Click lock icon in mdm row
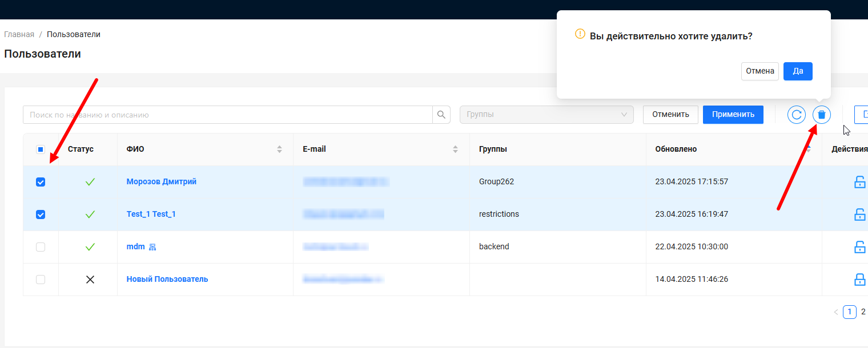The image size is (868, 348). 859,247
